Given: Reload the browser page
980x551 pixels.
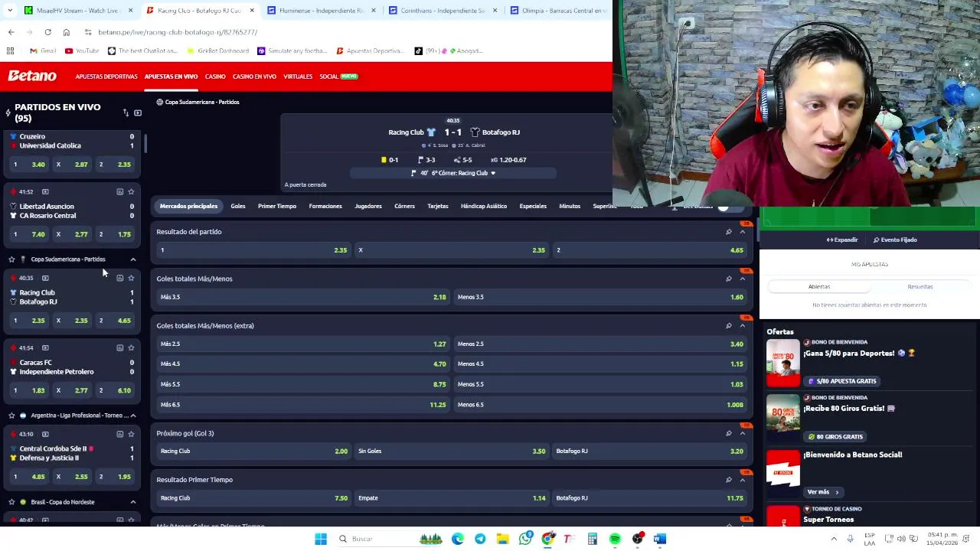Looking at the screenshot, I should coord(47,32).
